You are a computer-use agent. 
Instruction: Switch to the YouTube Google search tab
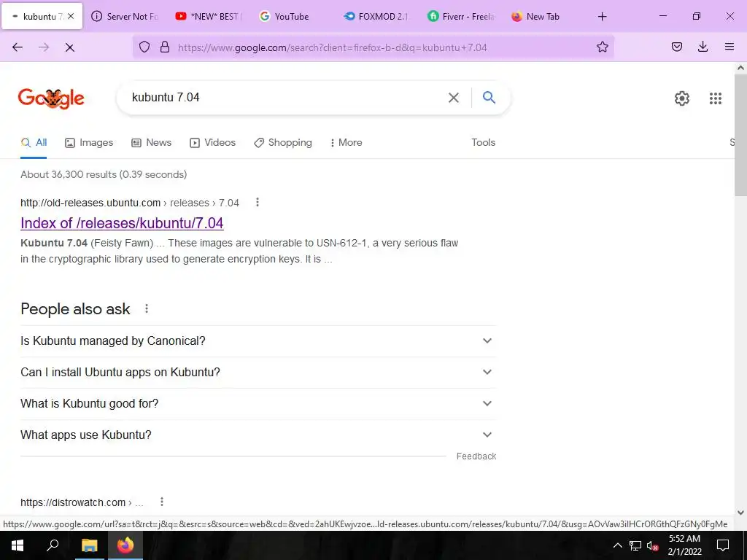[x=293, y=16]
